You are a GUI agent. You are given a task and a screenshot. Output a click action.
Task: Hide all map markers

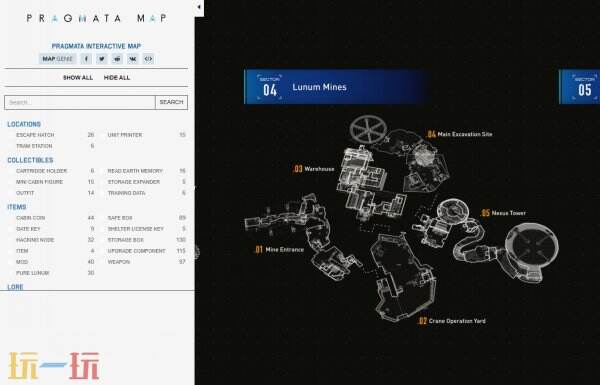pyautogui.click(x=117, y=78)
